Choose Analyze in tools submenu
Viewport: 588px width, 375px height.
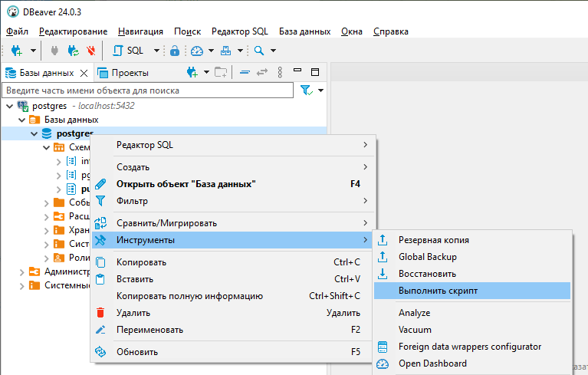point(472,313)
